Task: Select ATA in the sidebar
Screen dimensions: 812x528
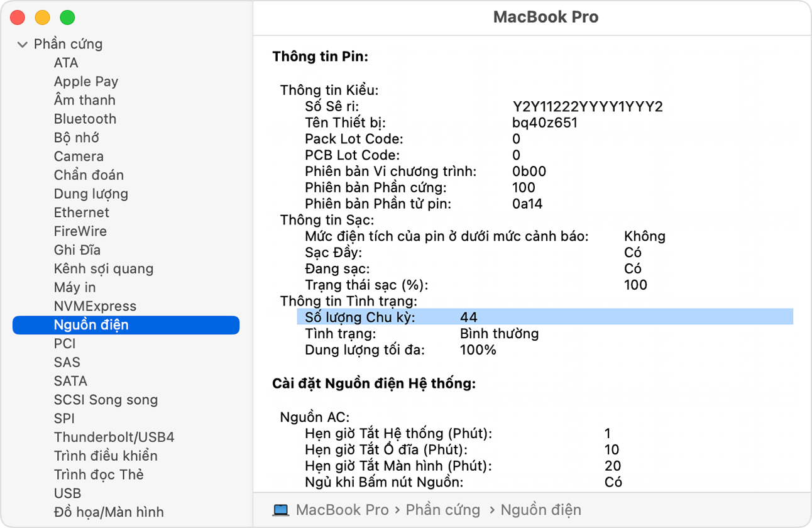Action: tap(66, 63)
